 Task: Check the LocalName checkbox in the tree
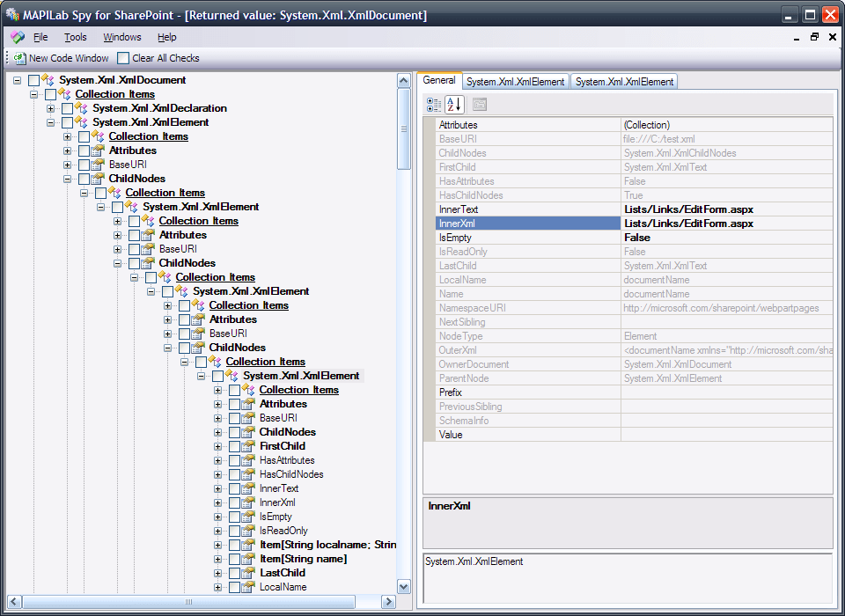coord(234,587)
